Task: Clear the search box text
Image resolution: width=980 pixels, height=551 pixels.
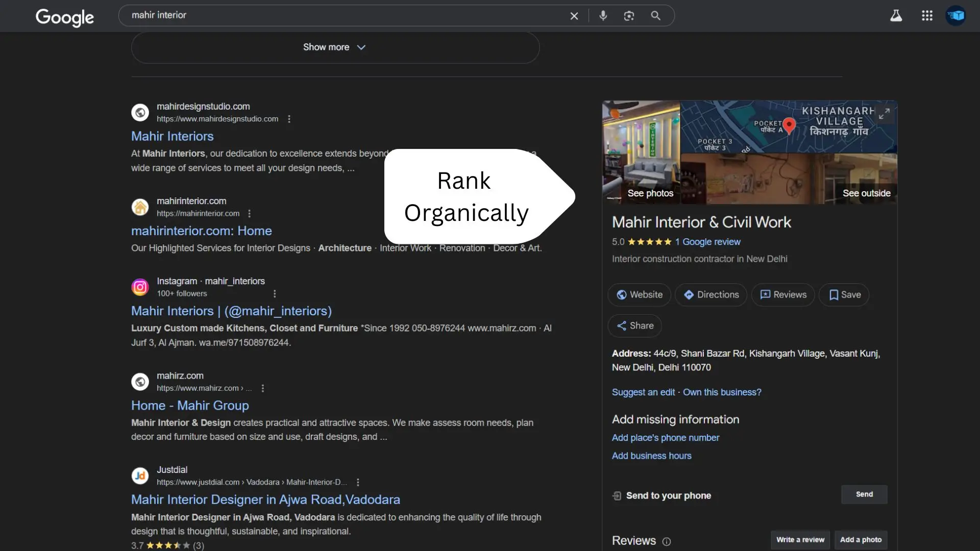Action: (574, 16)
